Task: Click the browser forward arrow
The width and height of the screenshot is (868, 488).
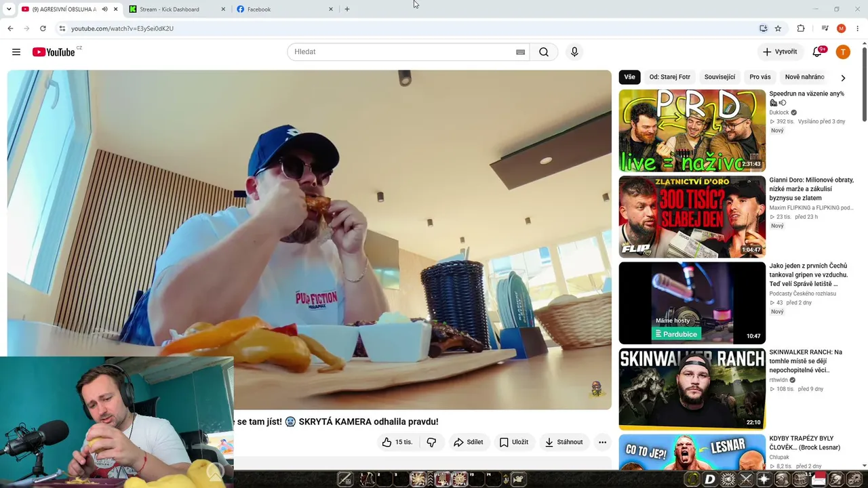Action: pos(26,28)
